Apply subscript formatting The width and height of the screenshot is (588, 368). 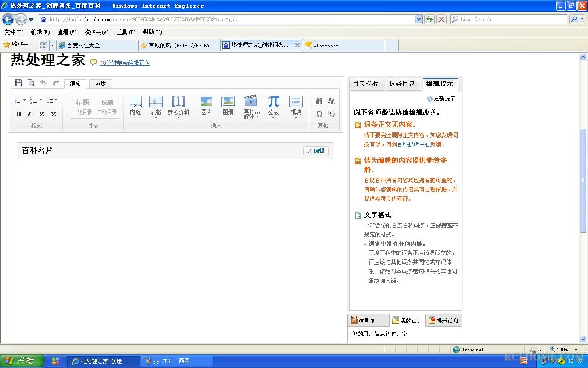(x=42, y=114)
